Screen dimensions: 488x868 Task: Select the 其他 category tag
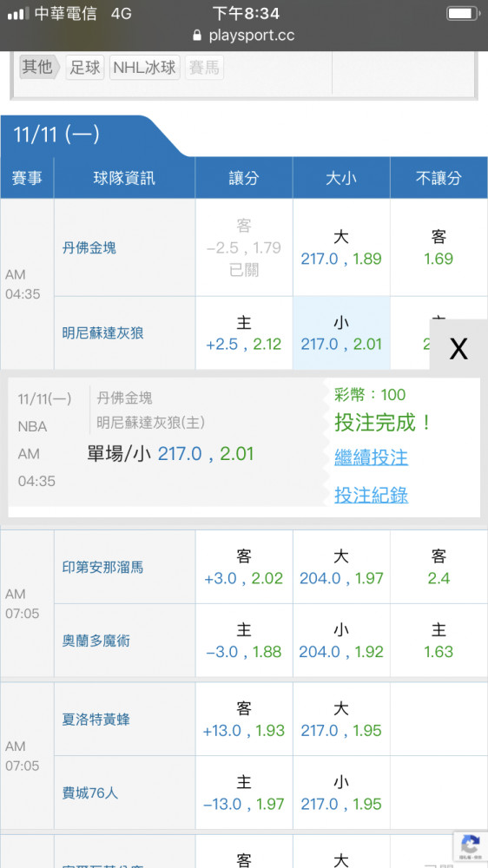pyautogui.click(x=39, y=68)
